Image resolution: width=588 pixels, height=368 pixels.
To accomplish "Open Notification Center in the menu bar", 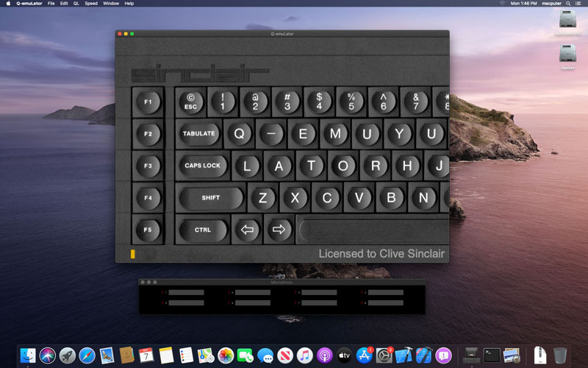I will pos(578,4).
